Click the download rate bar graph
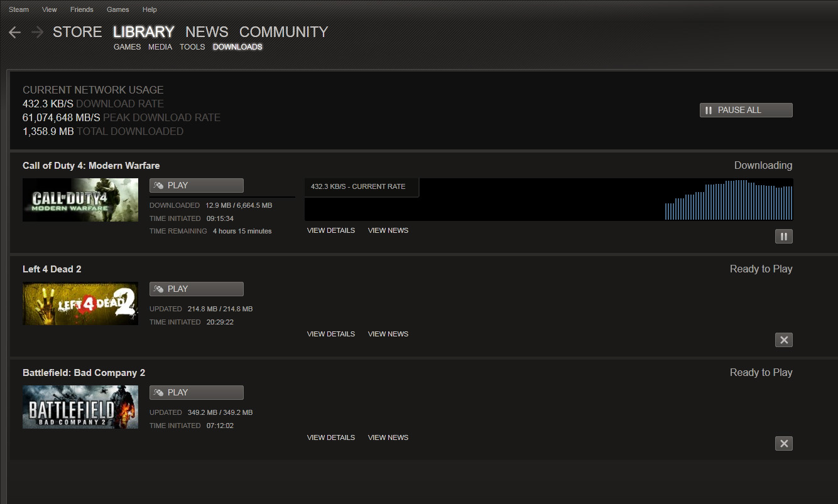This screenshot has width=838, height=504. click(x=729, y=200)
